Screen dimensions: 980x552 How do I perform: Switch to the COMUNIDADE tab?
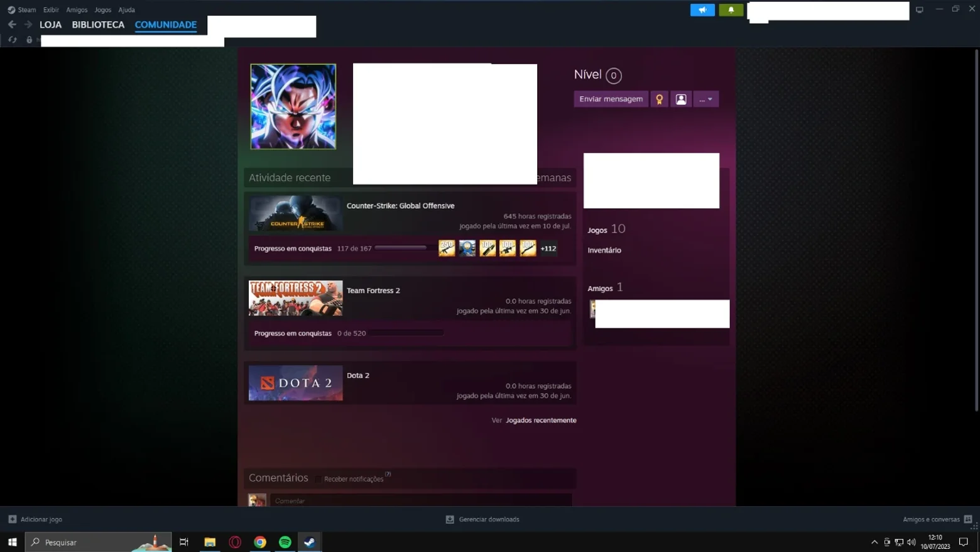coord(166,25)
